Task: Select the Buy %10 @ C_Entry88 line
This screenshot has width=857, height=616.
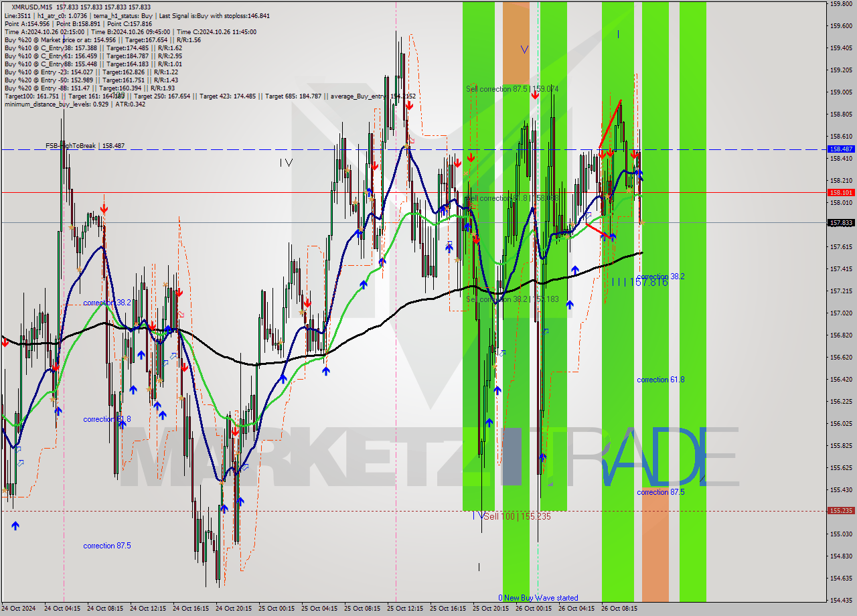Action: pyautogui.click(x=93, y=64)
